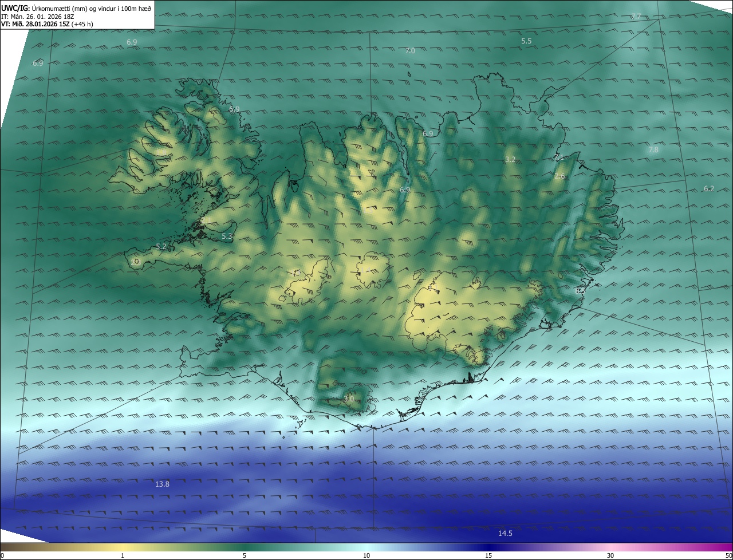This screenshot has height=560, width=733.
Task: Click the 5.2 value label
Action: pyautogui.click(x=161, y=247)
